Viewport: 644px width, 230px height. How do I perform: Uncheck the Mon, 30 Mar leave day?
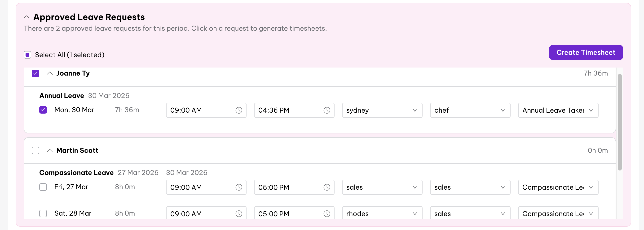coord(43,110)
